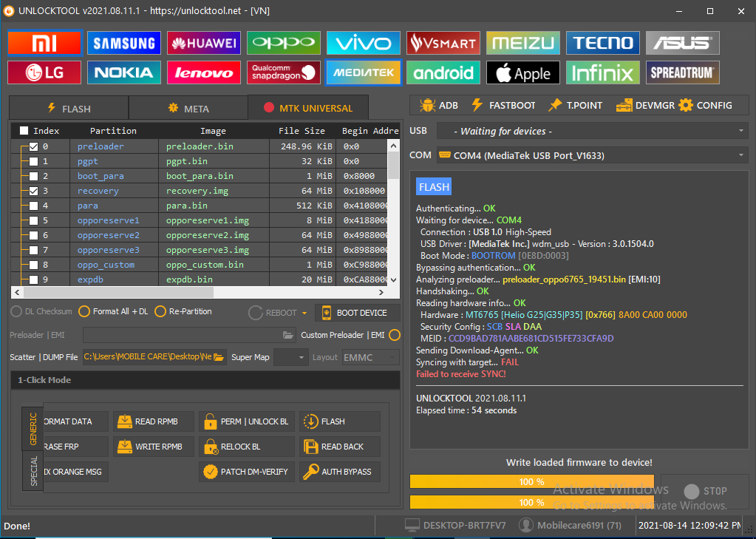The width and height of the screenshot is (756, 539).
Task: Switch to the FLASH tab
Action: [x=69, y=108]
